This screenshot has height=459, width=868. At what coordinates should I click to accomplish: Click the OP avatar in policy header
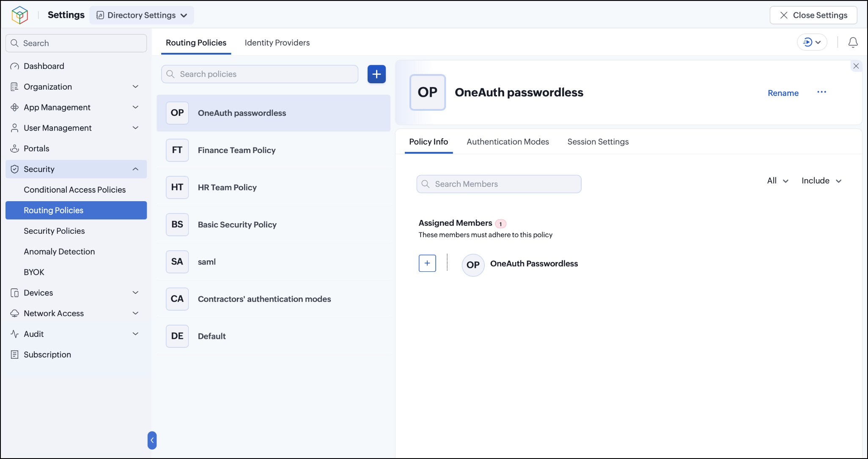point(428,93)
